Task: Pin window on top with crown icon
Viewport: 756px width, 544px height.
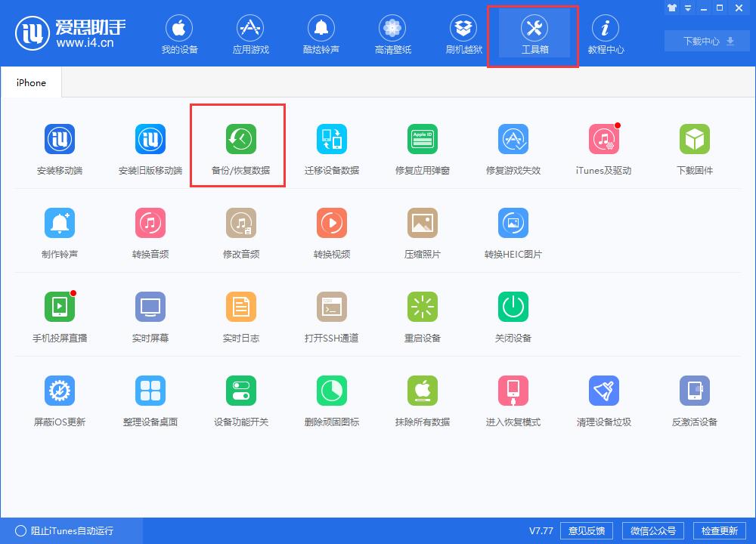Action: [x=671, y=8]
